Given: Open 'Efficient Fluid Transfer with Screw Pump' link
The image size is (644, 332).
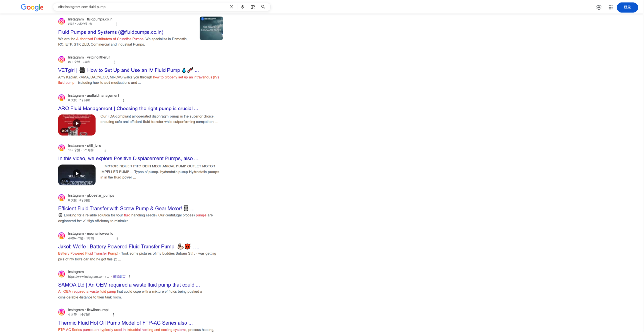Looking at the screenshot, I should [x=126, y=209].
